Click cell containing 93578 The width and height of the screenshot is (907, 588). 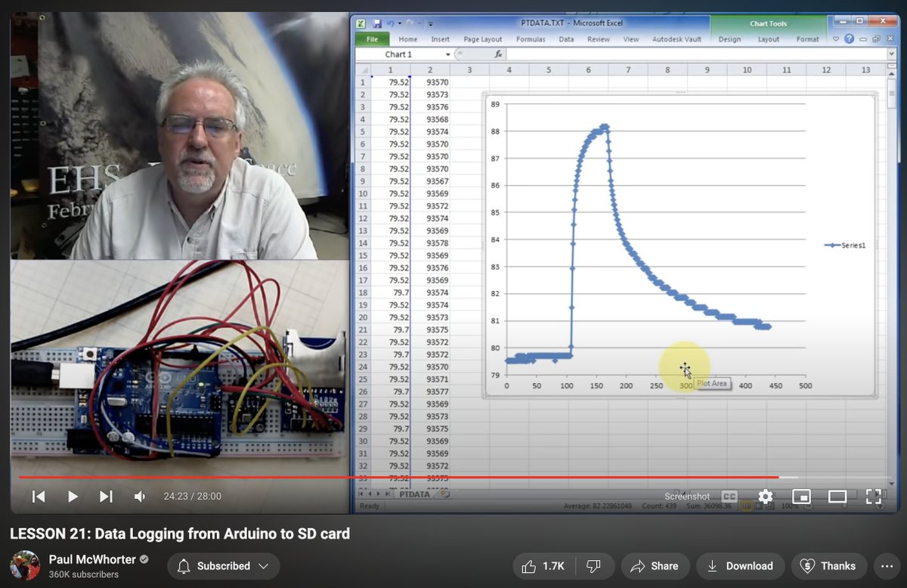point(431,243)
